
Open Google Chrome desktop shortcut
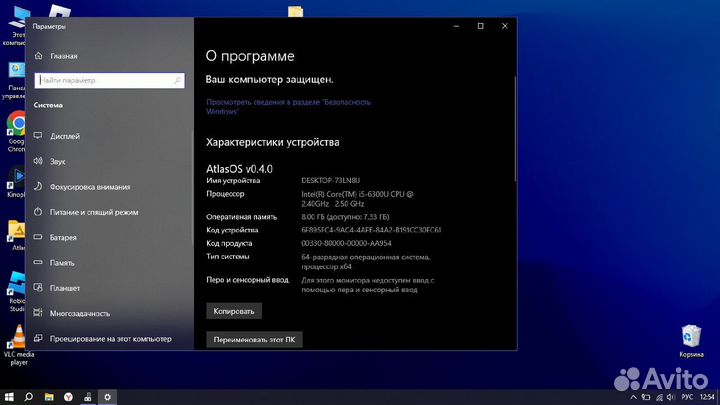[x=17, y=131]
